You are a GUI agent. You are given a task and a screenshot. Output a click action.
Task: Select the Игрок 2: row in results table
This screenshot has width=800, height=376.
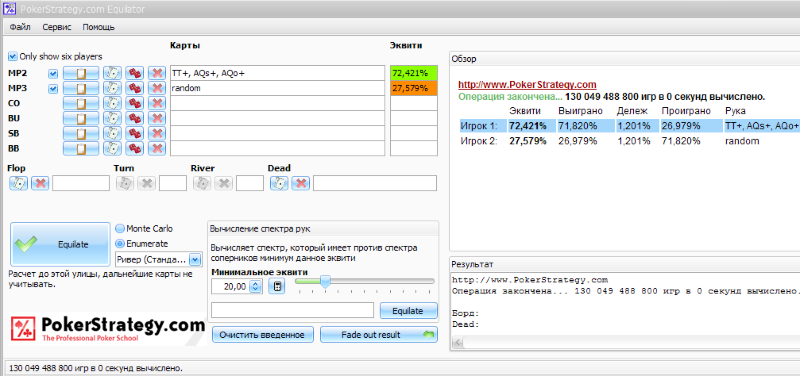(x=629, y=141)
